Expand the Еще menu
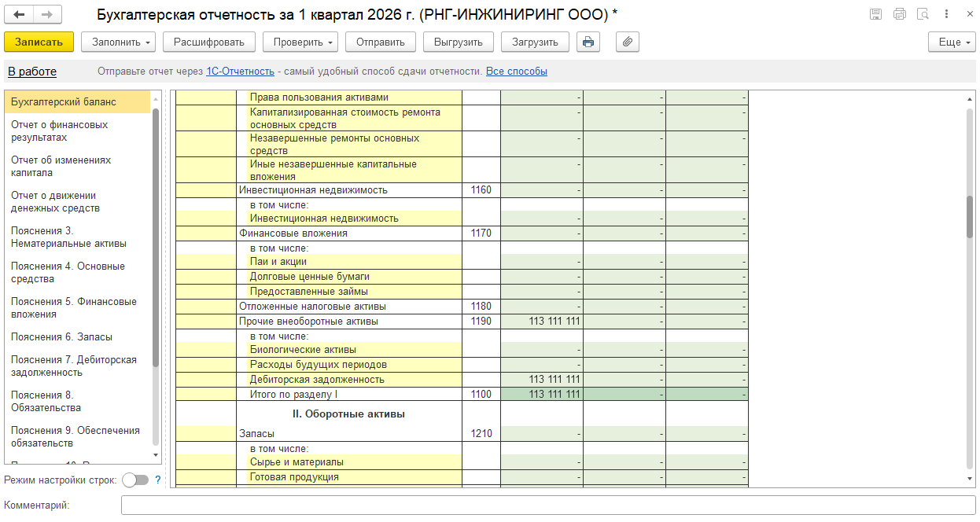980x522 pixels. (952, 42)
